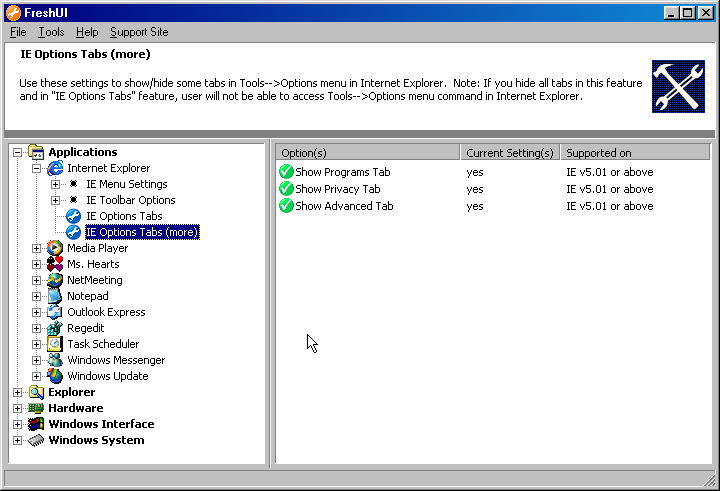Click the NetMeeting icon in tree

[56, 280]
